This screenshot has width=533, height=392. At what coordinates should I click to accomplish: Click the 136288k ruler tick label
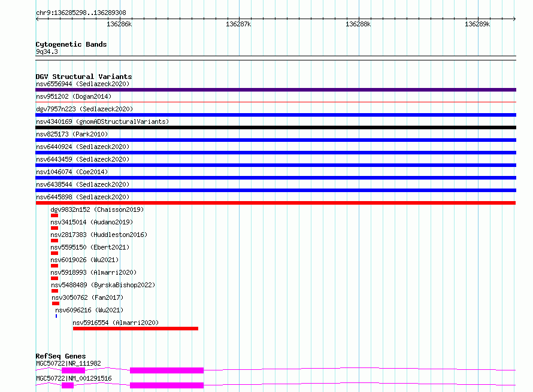pyautogui.click(x=358, y=25)
